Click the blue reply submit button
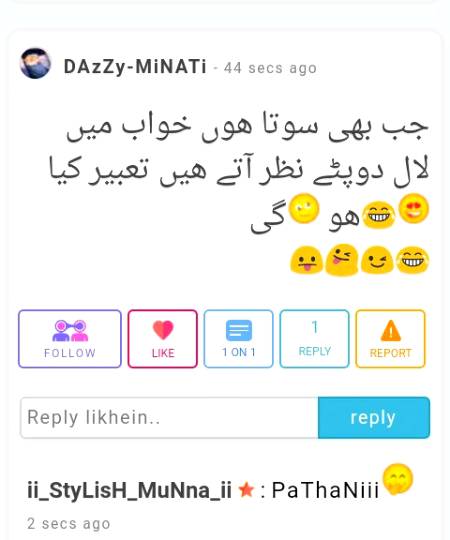This screenshot has width=450, height=540. tap(374, 418)
